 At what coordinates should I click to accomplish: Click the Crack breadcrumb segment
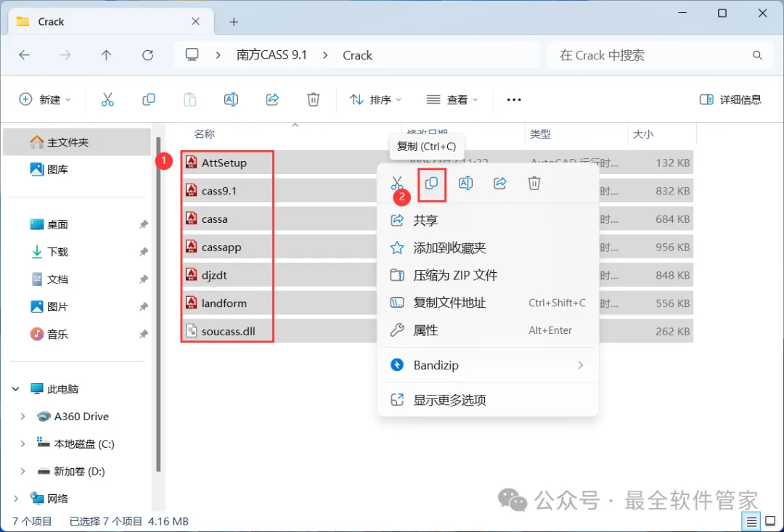pyautogui.click(x=357, y=55)
